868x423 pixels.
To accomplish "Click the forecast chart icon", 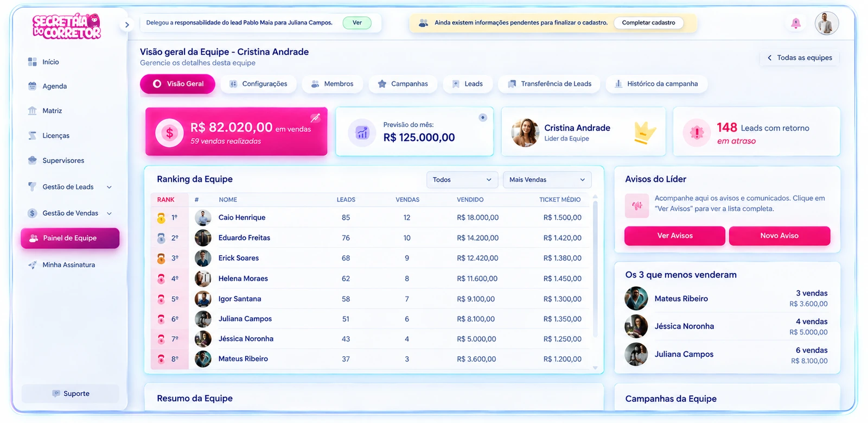I will (x=362, y=132).
